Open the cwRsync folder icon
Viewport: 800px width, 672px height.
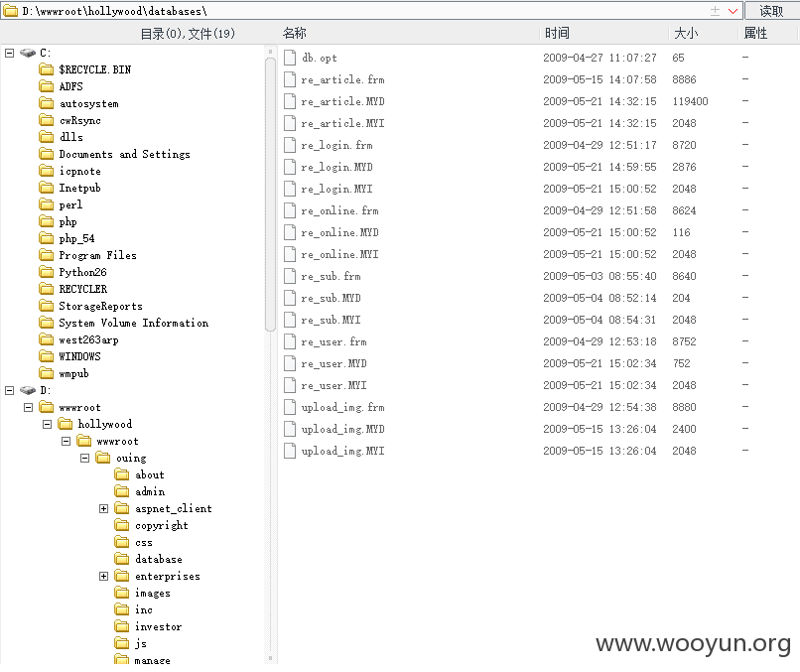point(46,120)
